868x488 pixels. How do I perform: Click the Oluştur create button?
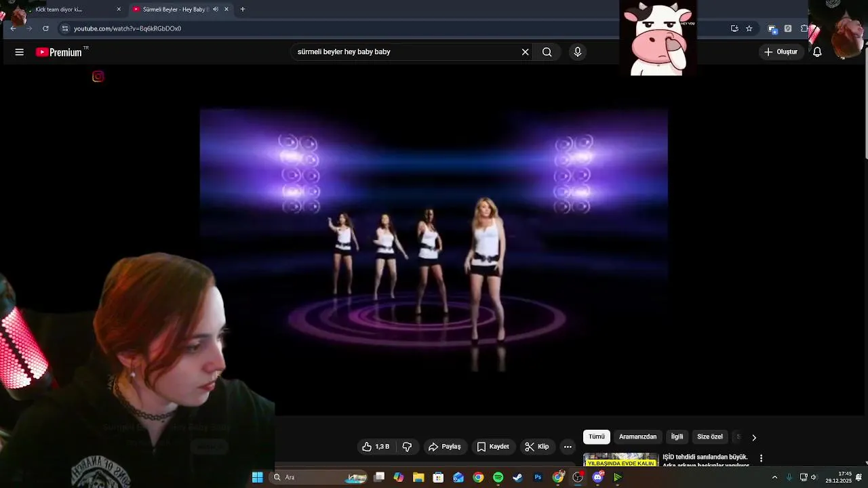(x=781, y=52)
